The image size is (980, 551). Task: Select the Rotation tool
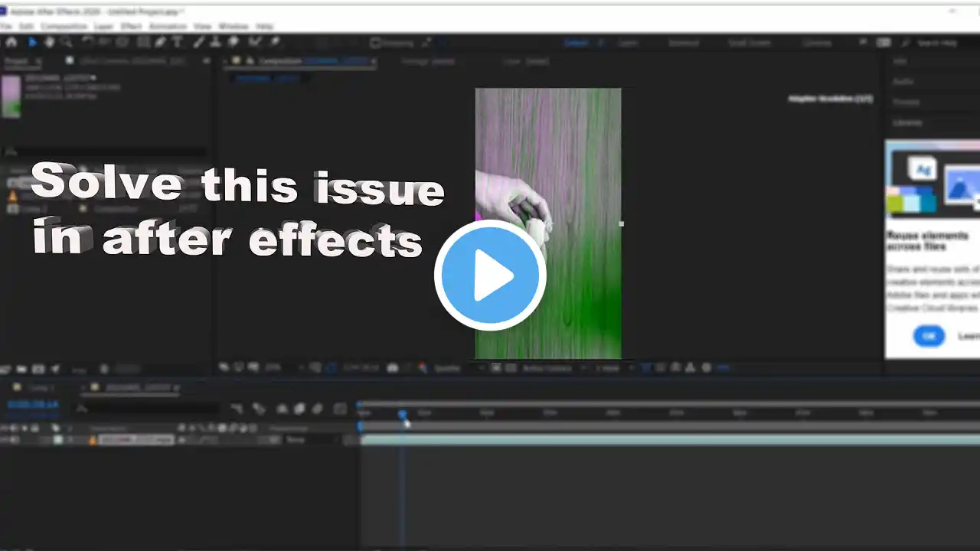click(x=87, y=43)
